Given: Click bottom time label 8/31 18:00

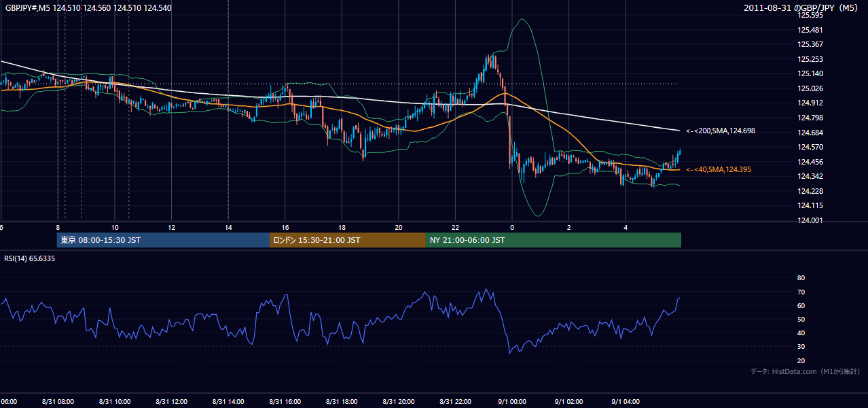Looking at the screenshot, I should tap(342, 402).
